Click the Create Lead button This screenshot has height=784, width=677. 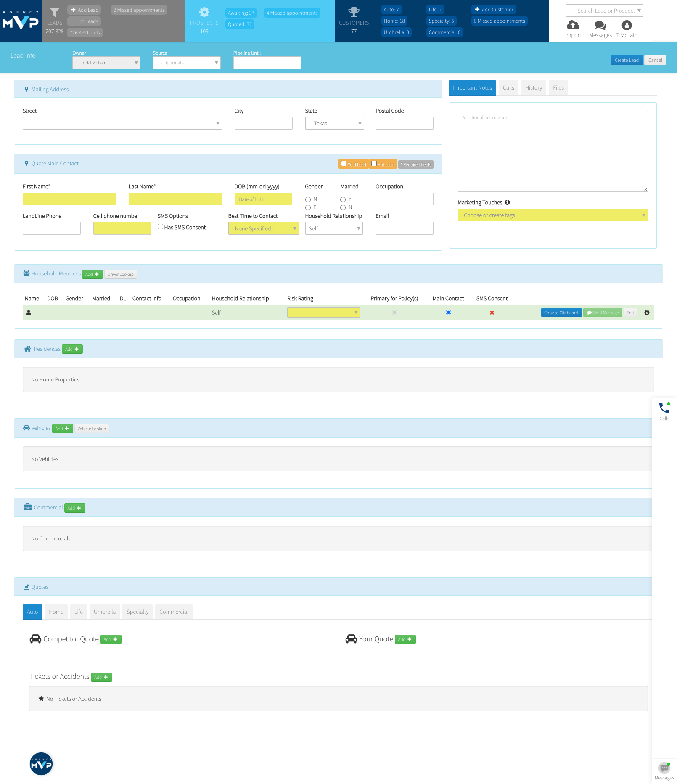coord(626,60)
